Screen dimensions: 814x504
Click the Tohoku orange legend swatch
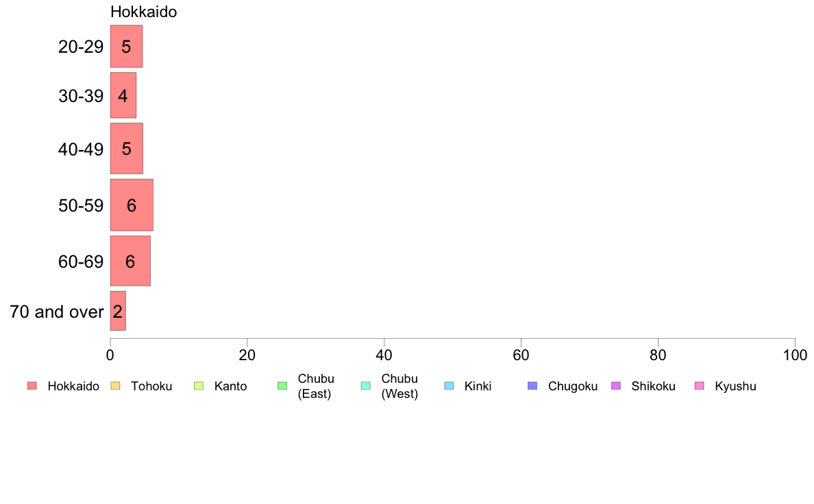115,386
